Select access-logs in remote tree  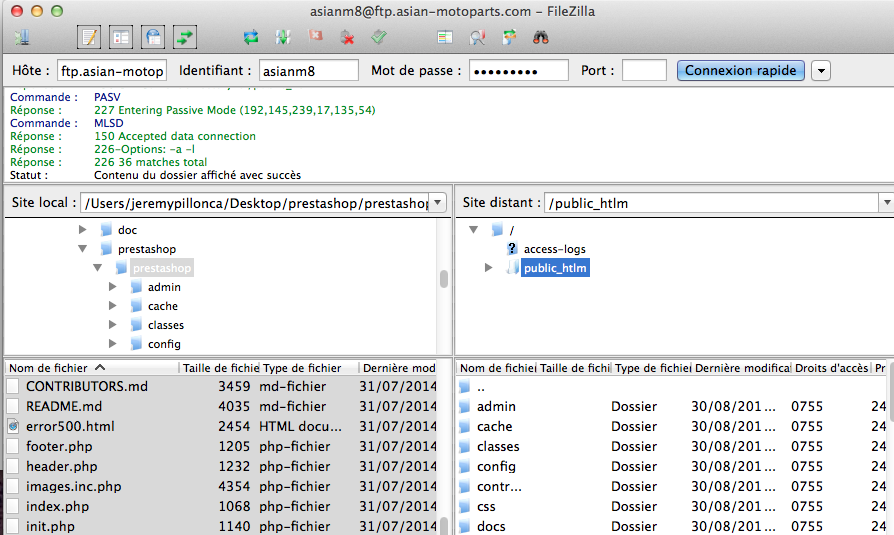554,249
